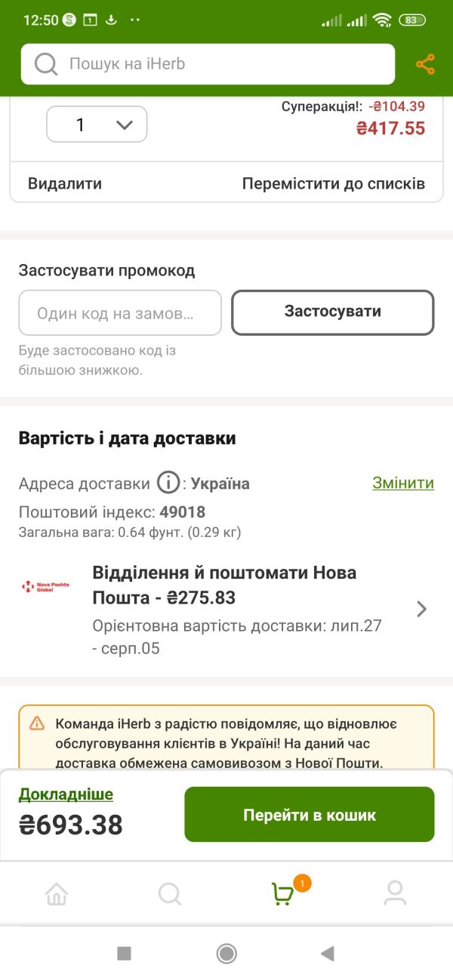Viewport: 453px width, 980px height.
Task: Tap Перейти в кошик button
Action: click(x=310, y=815)
